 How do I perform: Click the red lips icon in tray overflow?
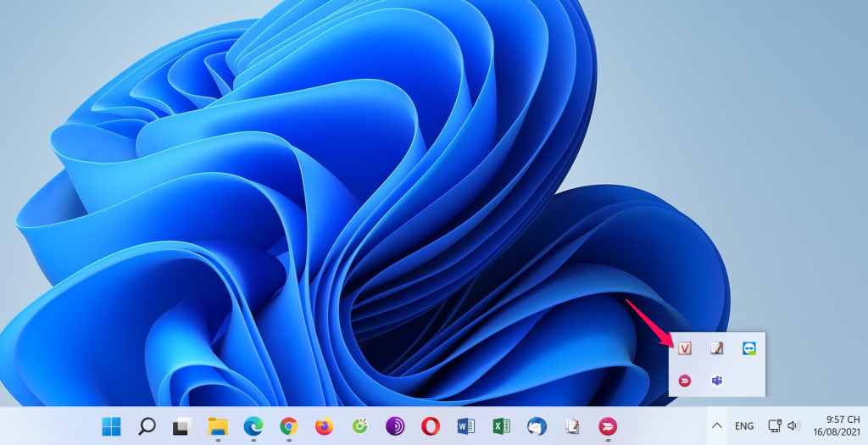coord(685,381)
